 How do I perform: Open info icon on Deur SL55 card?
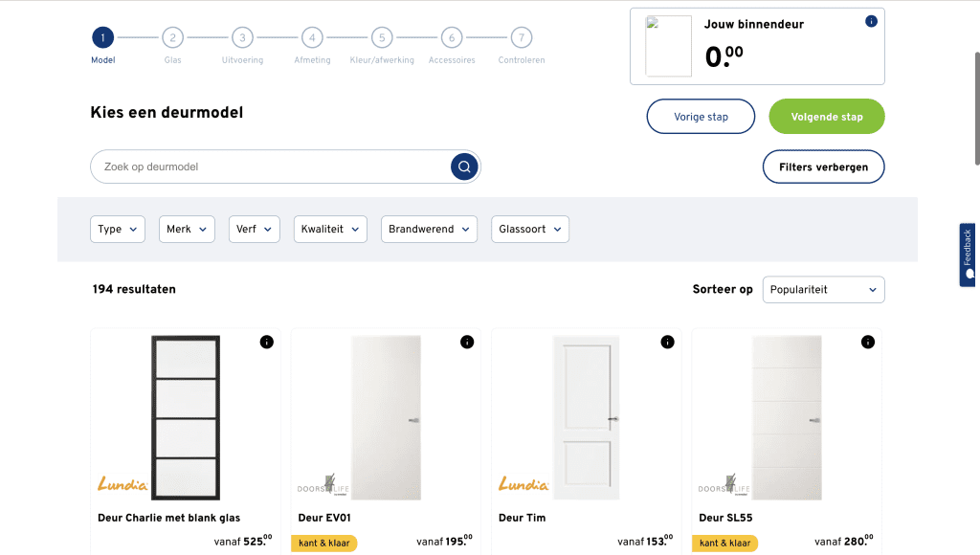[x=868, y=342]
